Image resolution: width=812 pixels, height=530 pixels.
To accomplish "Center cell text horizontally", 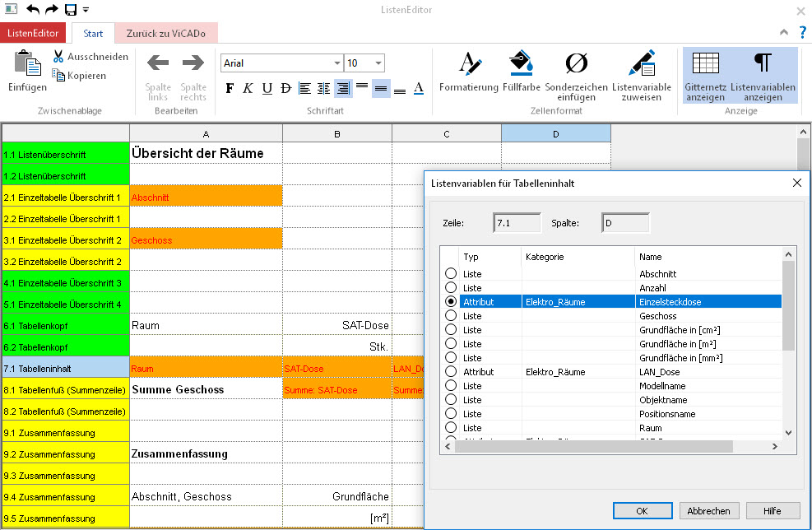I will 323,89.
